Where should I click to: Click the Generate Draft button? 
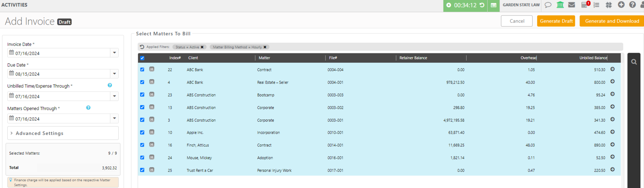556,21
